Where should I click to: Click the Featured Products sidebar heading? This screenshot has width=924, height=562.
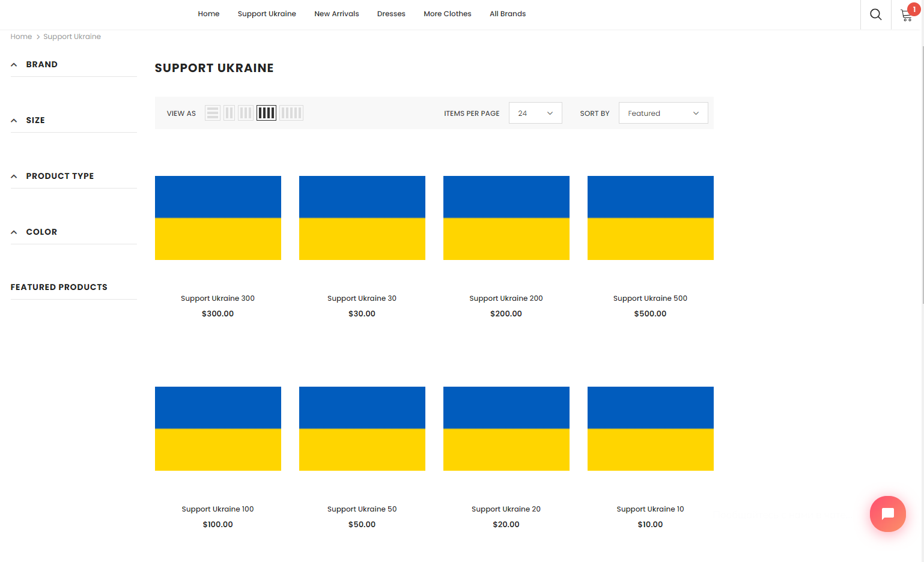(59, 287)
